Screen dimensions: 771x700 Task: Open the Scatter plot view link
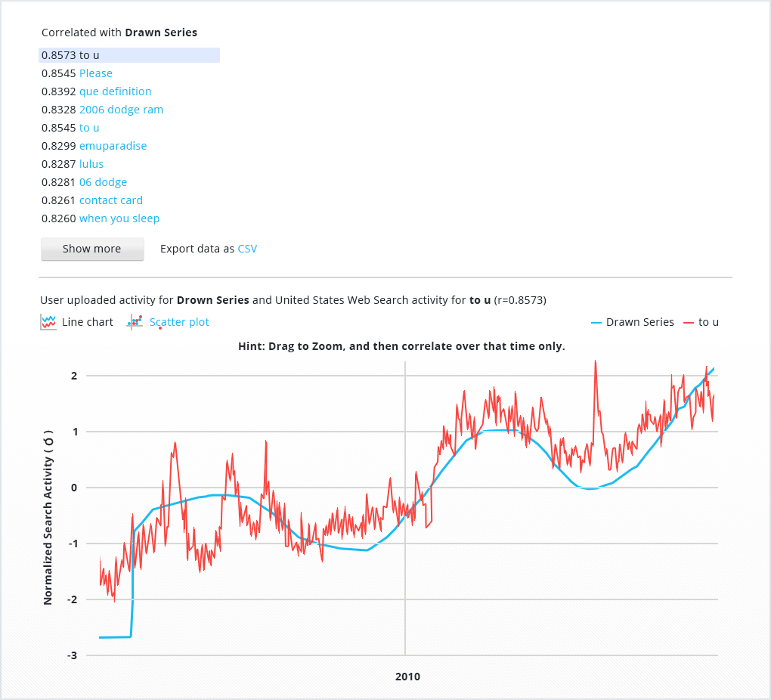(179, 322)
